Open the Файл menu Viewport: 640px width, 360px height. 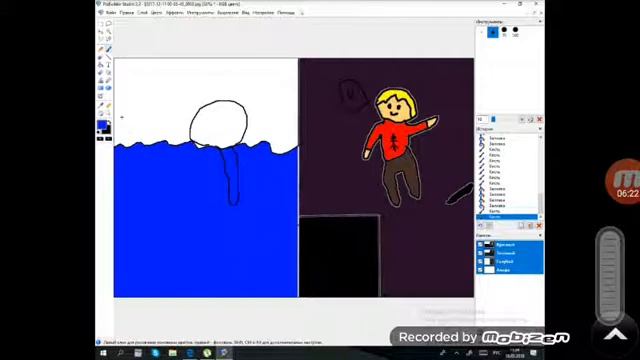pos(111,13)
